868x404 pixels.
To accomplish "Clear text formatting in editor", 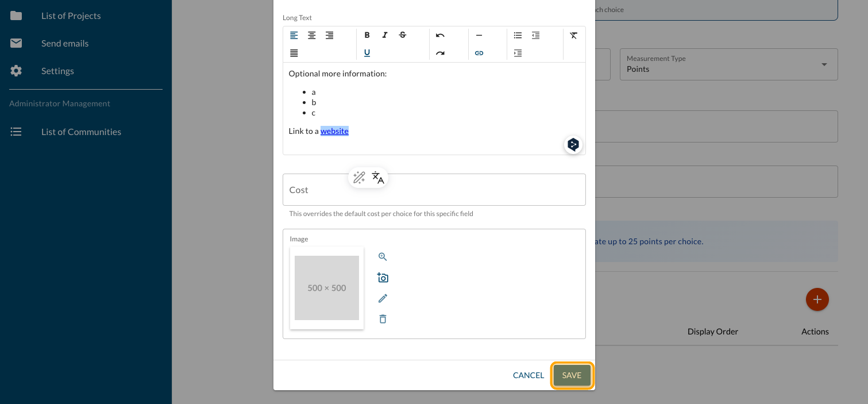I will (x=573, y=36).
